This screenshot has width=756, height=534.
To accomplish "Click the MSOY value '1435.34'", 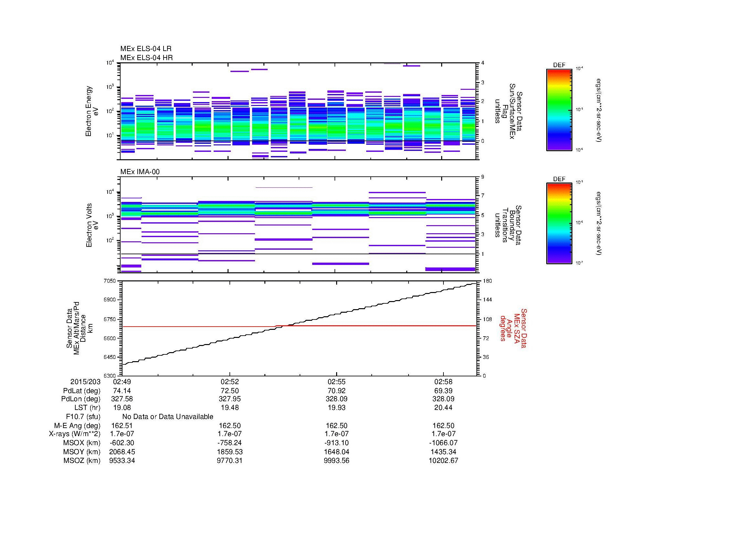I will pos(443,452).
